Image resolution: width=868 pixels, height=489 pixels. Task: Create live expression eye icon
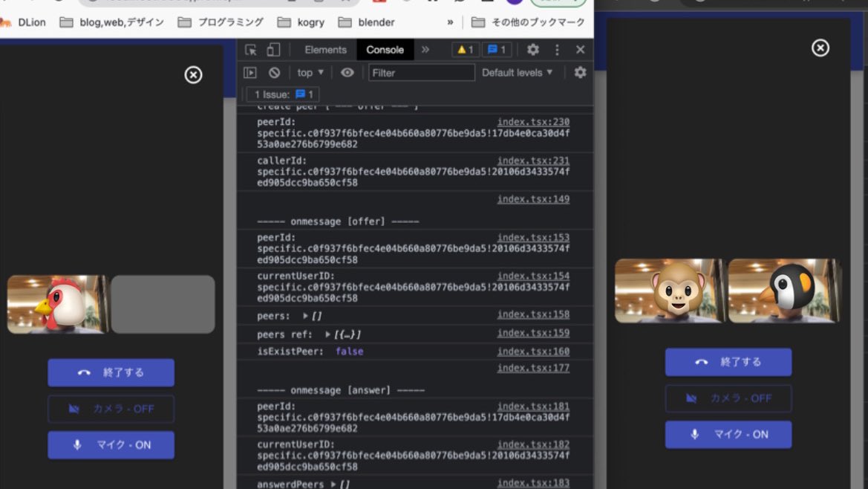(x=347, y=73)
